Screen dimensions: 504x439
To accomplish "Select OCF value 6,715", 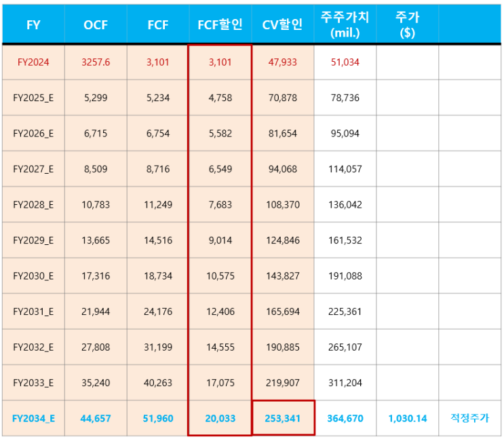I will 96,134.
